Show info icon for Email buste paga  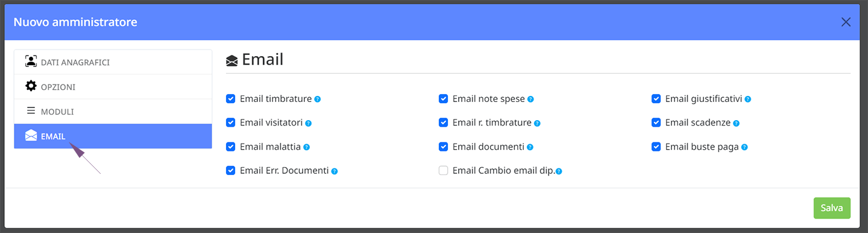(744, 147)
